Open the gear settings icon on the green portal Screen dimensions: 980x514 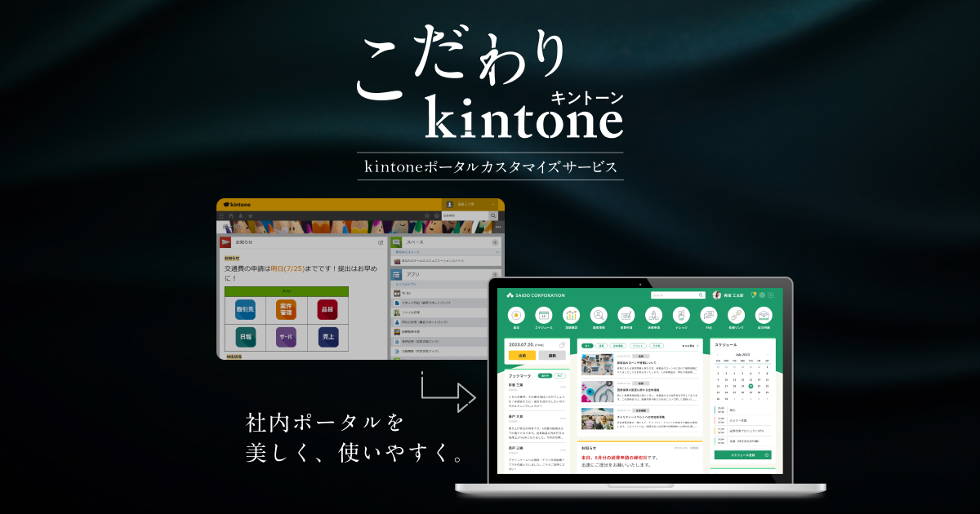coord(761,295)
